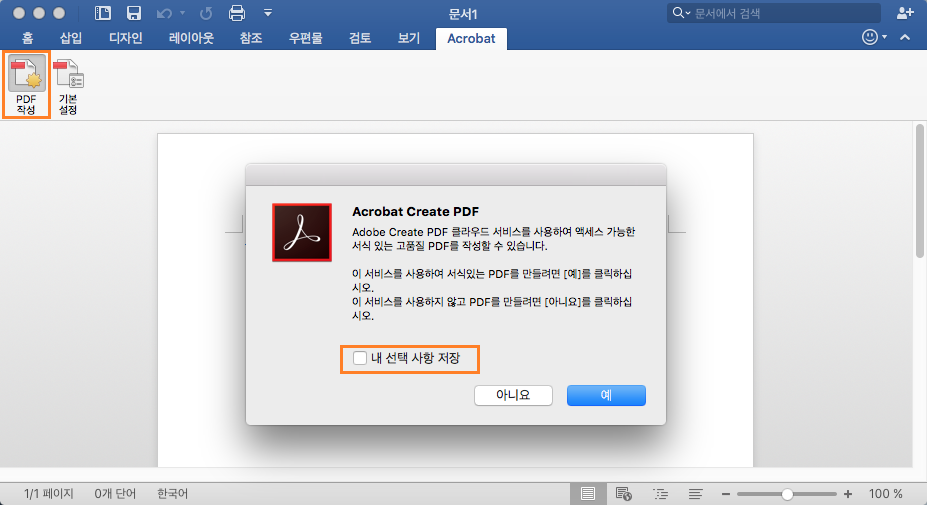Open the 레이아웃 tab
Screen dimensions: 927x505
(191, 38)
